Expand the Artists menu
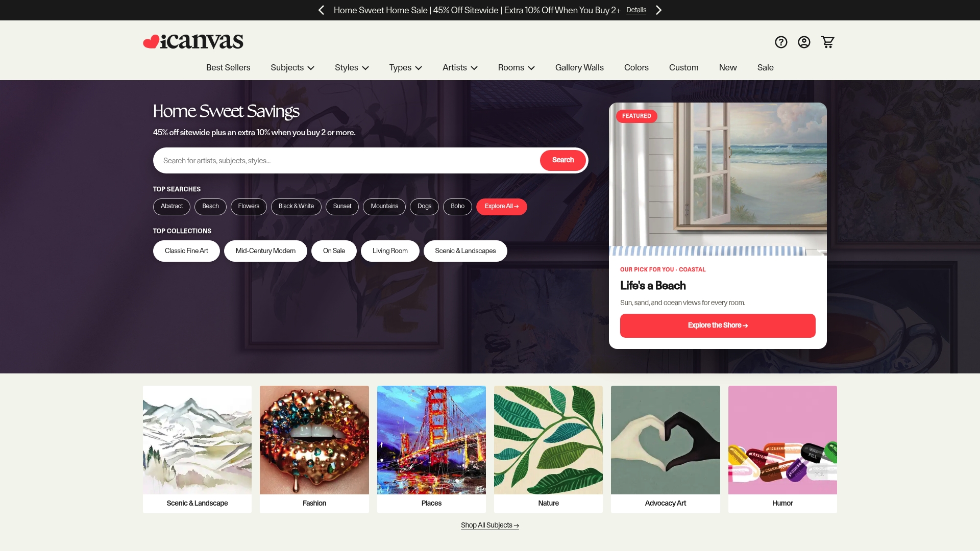The height and width of the screenshot is (551, 980). tap(460, 68)
